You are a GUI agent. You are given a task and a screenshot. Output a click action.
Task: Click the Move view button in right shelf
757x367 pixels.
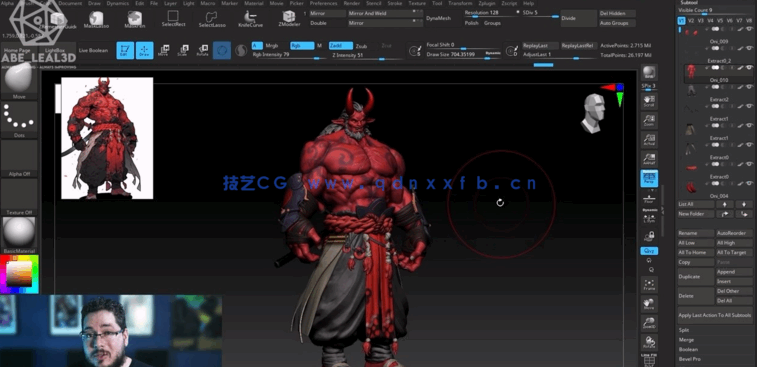pos(649,304)
